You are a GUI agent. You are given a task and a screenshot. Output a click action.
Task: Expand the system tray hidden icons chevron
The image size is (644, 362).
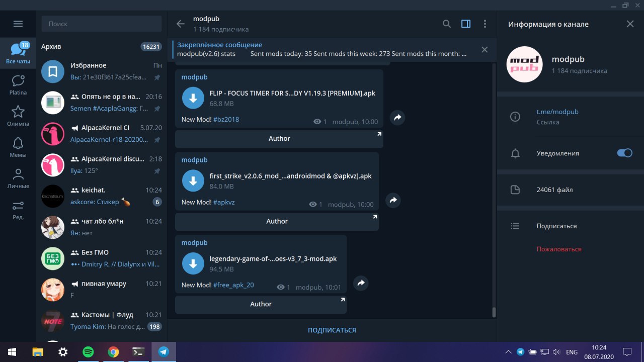pos(508,352)
